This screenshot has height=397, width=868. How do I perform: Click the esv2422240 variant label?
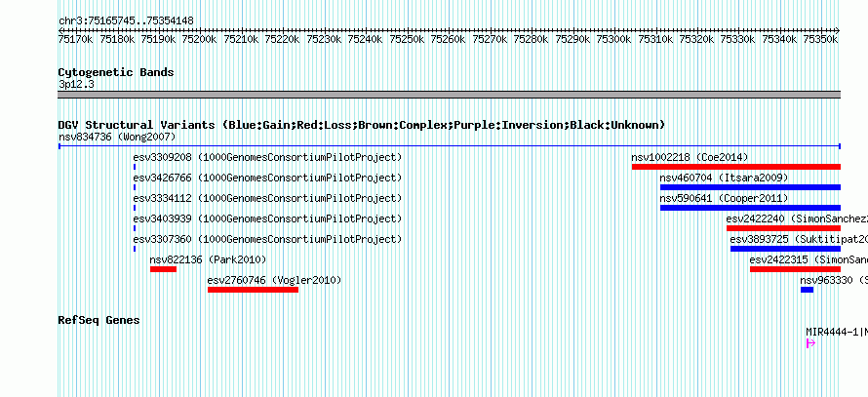pos(797,218)
